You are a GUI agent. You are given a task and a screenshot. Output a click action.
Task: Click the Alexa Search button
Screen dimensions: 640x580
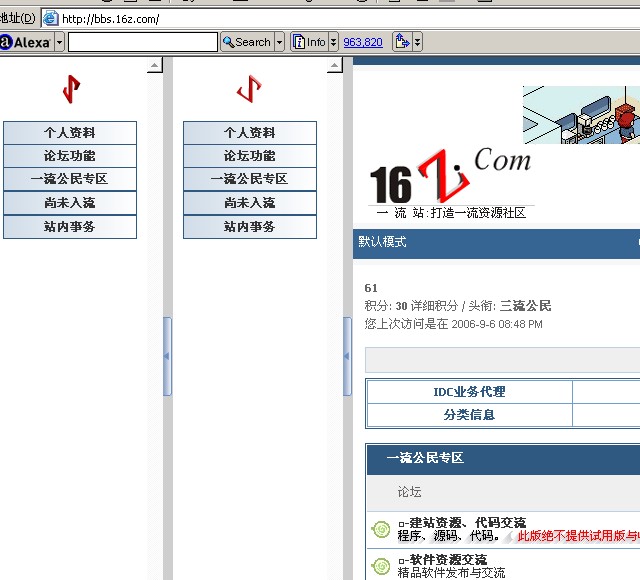(x=247, y=42)
